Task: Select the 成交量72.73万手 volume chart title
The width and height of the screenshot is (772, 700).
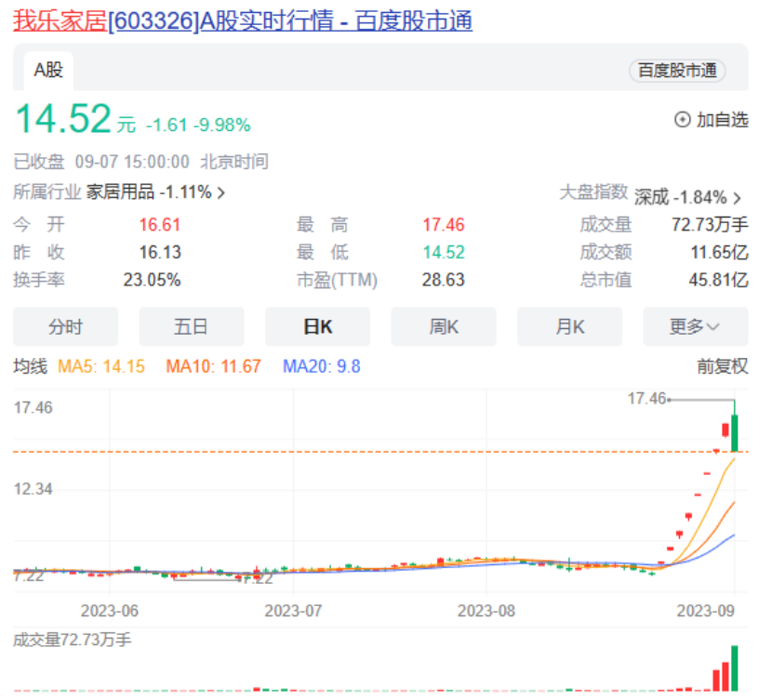Action: (x=72, y=640)
